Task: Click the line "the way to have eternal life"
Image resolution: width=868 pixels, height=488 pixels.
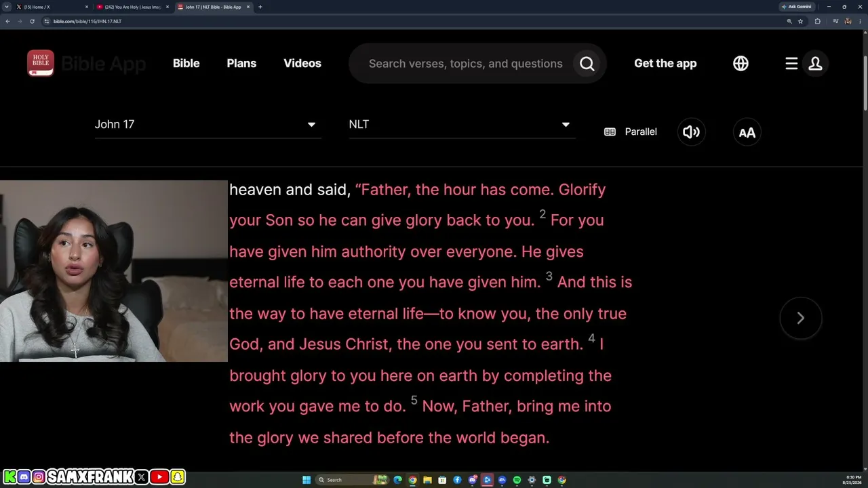Action: 428,314
